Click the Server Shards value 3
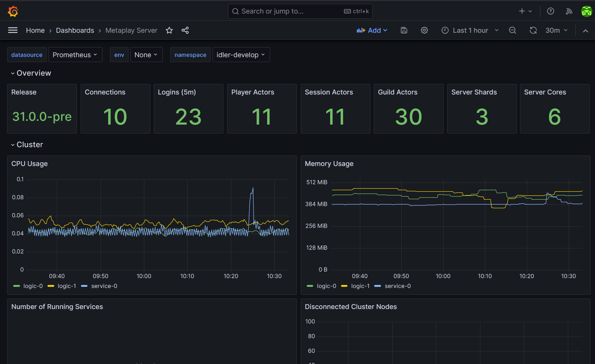This screenshot has width=595, height=364. click(482, 117)
